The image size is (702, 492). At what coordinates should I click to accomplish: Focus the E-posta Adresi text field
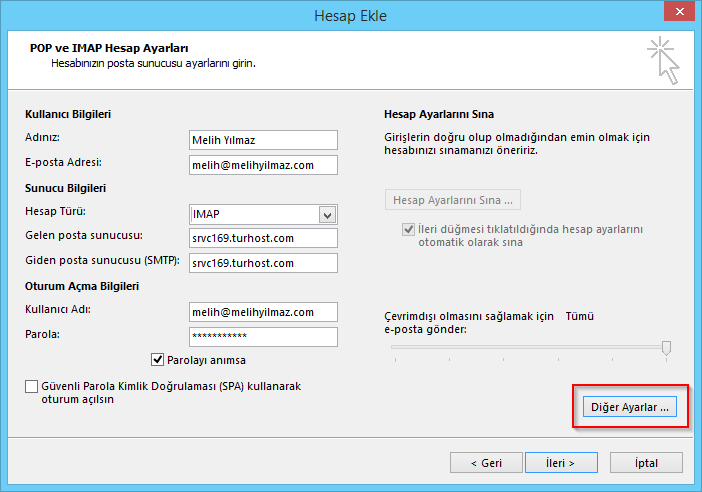[x=262, y=165]
